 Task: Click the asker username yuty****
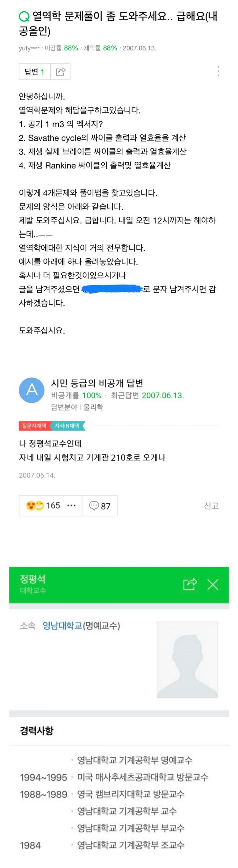[x=29, y=48]
